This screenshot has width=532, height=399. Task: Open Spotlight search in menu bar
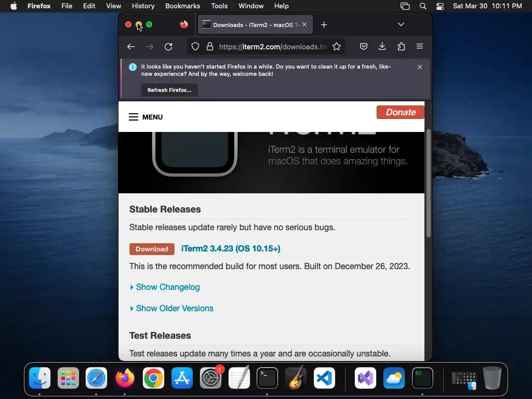pyautogui.click(x=423, y=6)
